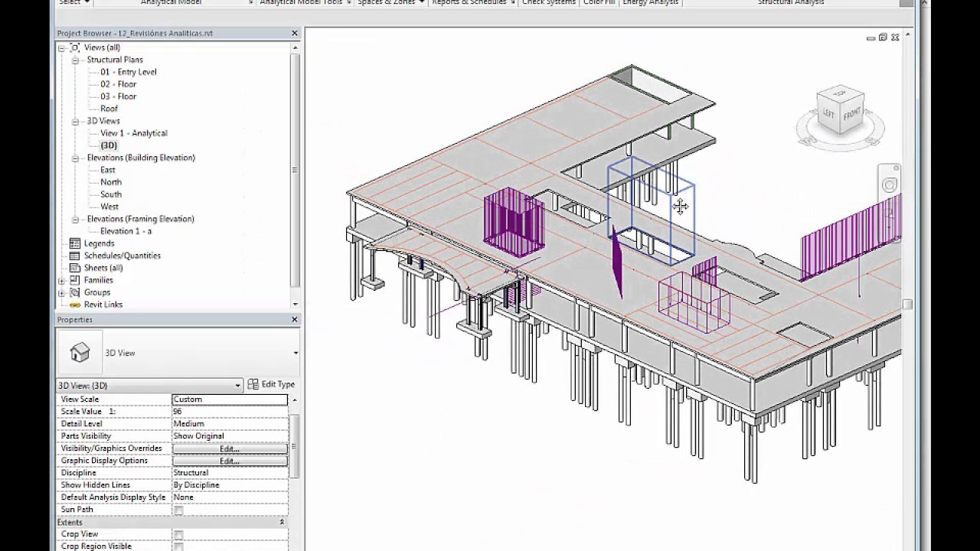The width and height of the screenshot is (980, 551).
Task: Click the Revit Links icon
Action: [x=75, y=305]
